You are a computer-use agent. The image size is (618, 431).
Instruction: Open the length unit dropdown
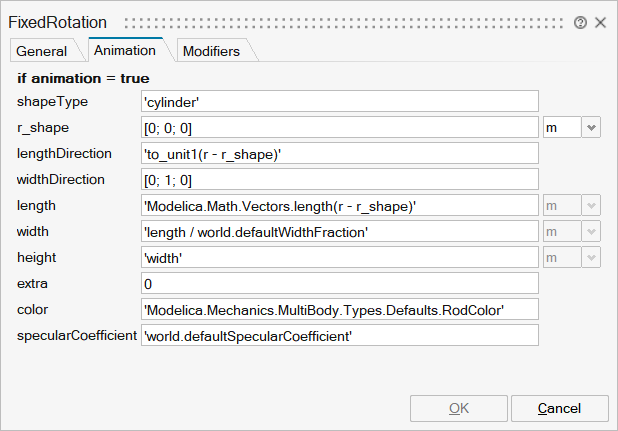[x=571, y=205]
